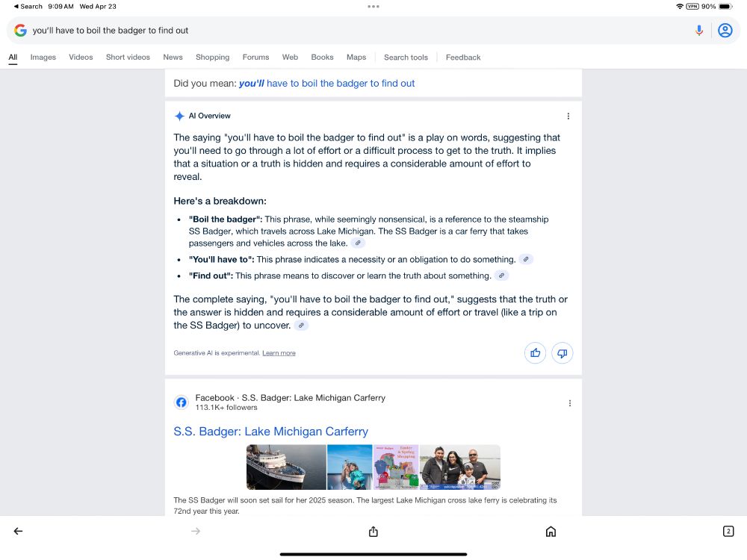The height and width of the screenshot is (560, 747).
Task: Switch to the Web tab
Action: click(290, 57)
